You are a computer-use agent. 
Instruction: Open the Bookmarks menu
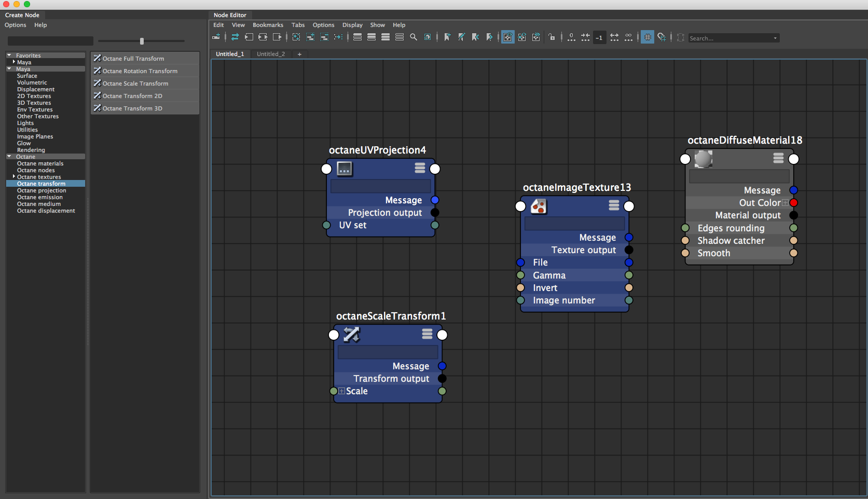pyautogui.click(x=268, y=25)
